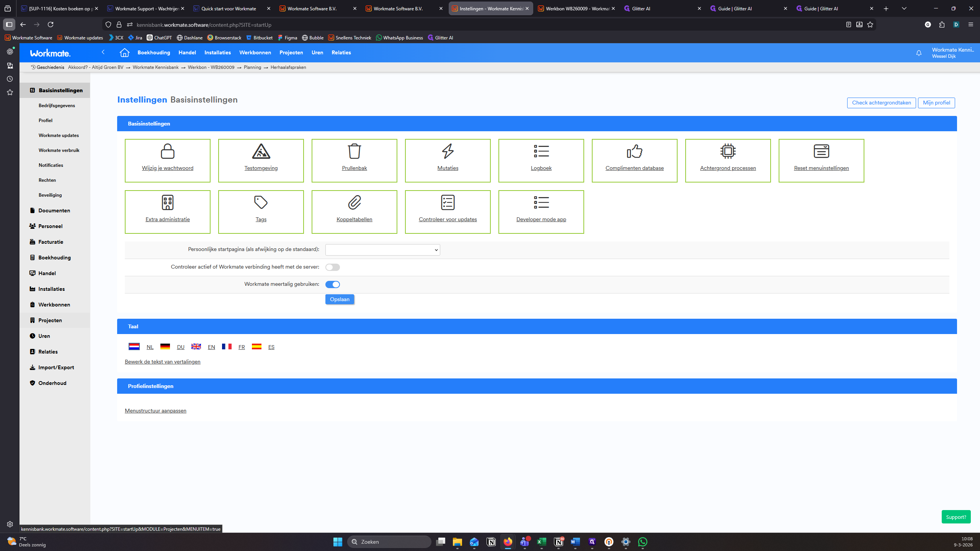Expand the Facturatie section in sidebar
Screen dimensions: 980x551
click(51, 242)
